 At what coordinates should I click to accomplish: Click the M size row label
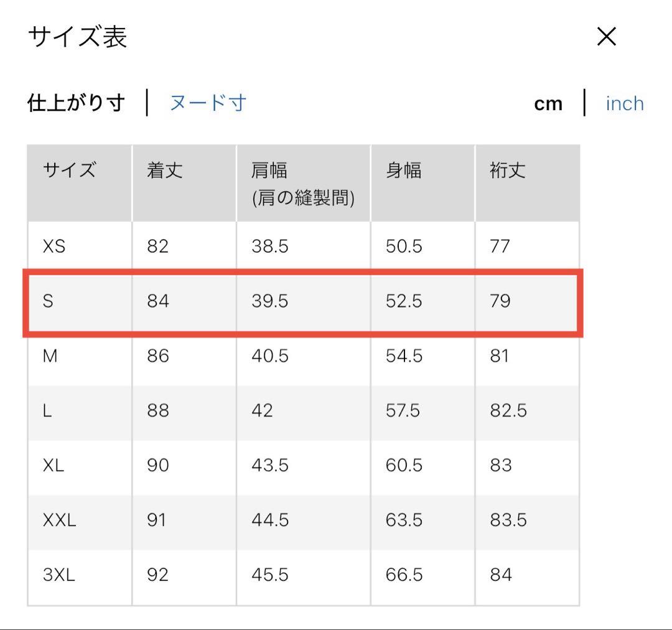pyautogui.click(x=50, y=356)
